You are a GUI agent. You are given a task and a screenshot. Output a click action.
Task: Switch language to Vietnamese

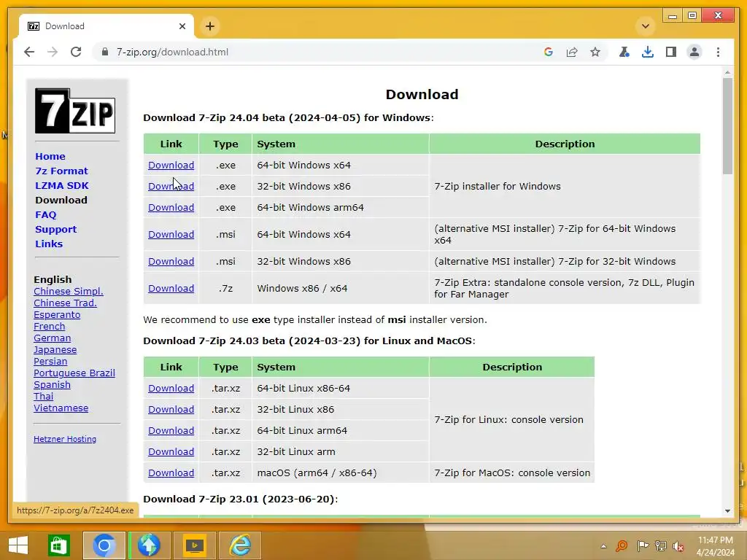[x=61, y=408]
